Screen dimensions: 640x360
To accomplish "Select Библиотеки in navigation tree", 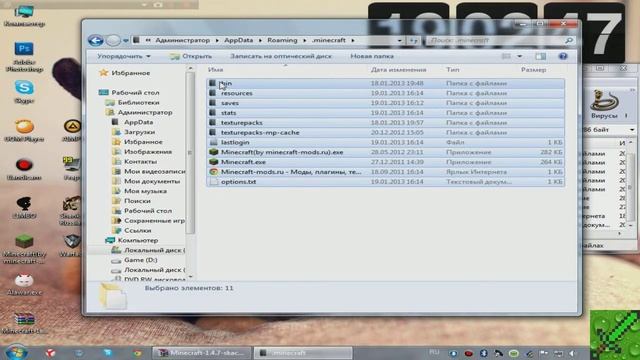I will (138, 102).
